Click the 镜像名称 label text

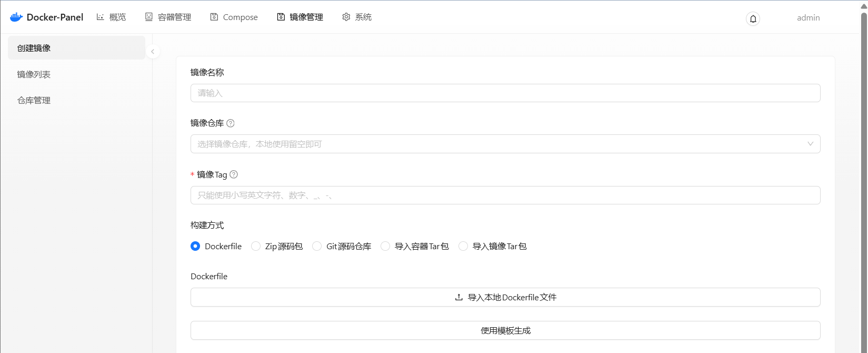click(x=207, y=73)
